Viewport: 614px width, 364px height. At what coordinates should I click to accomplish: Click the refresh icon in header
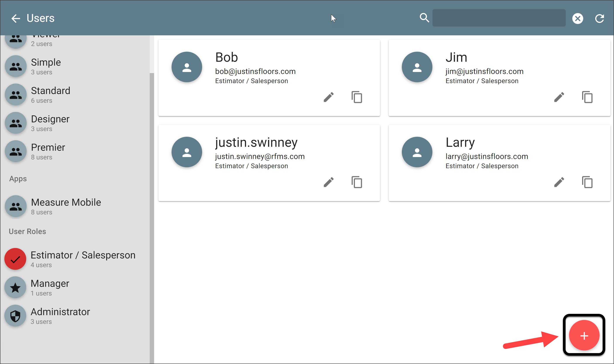click(x=599, y=18)
